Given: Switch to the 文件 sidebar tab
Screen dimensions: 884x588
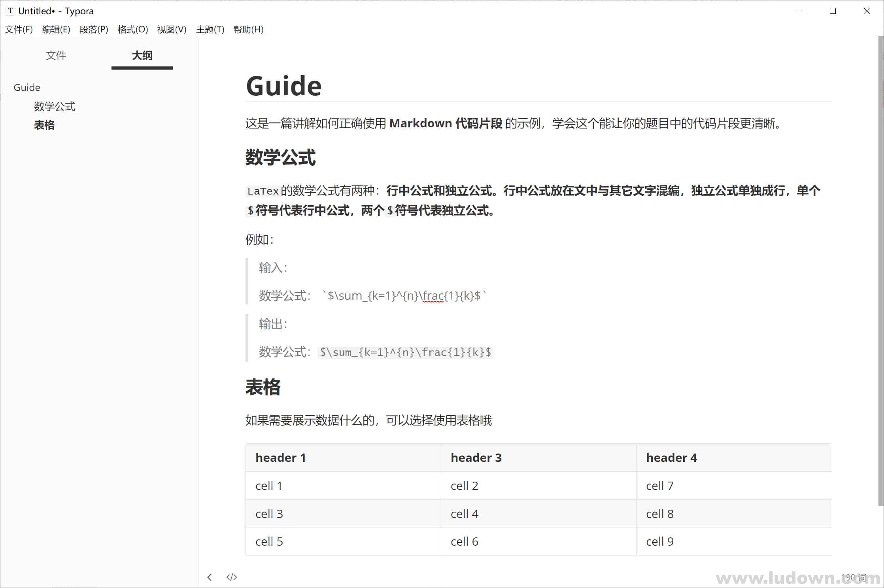Looking at the screenshot, I should (56, 55).
